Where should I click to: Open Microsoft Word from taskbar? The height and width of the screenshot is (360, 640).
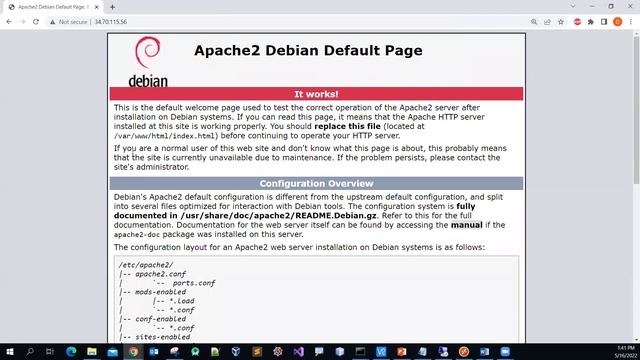pos(484,351)
